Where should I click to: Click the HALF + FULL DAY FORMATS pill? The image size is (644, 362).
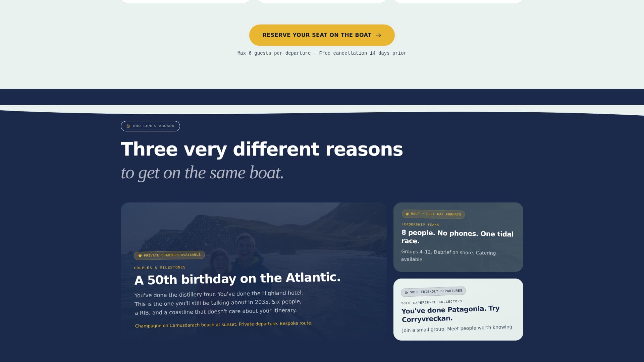433,214
